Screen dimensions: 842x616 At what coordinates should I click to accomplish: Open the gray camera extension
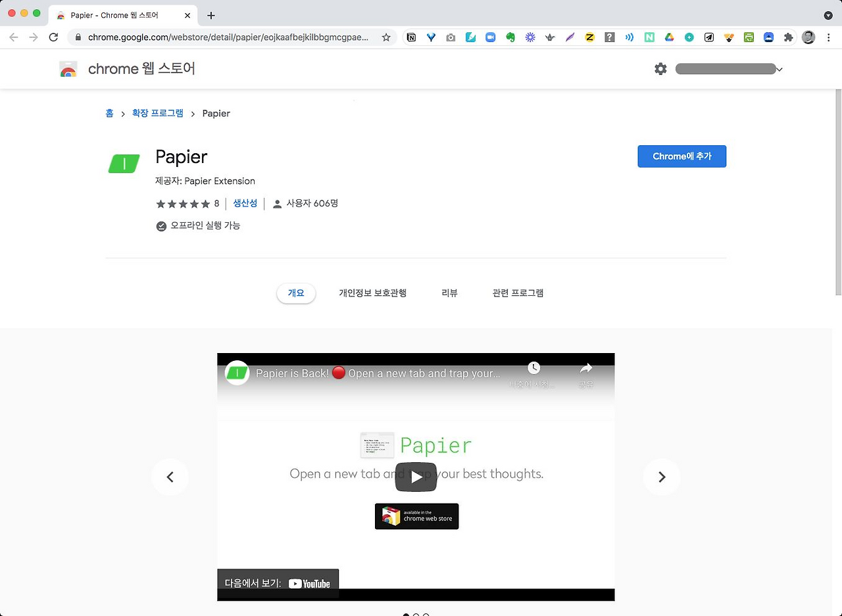coord(451,37)
